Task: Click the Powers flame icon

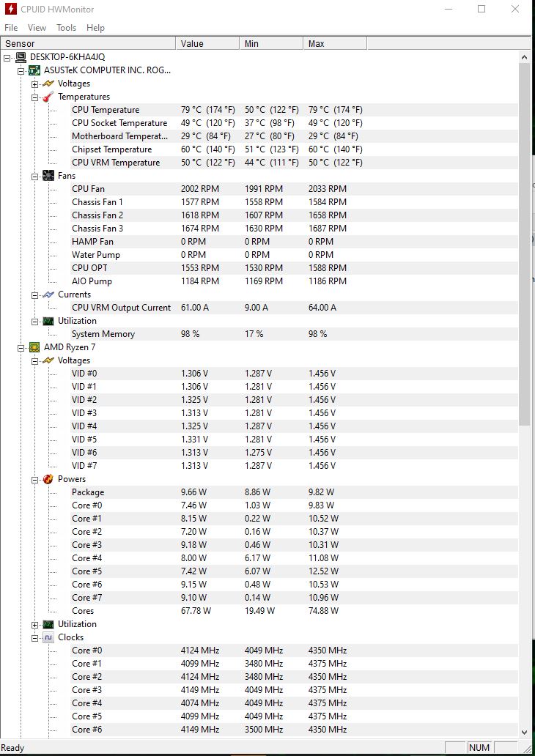Action: coord(48,479)
